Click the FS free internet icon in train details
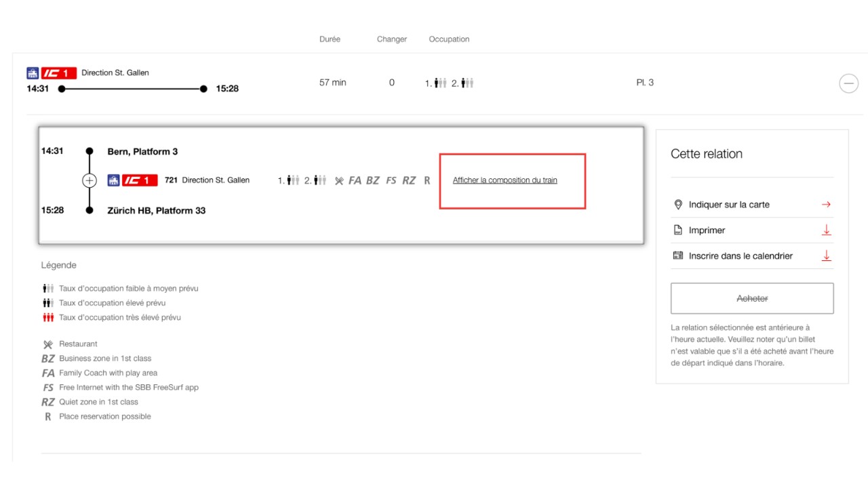Image resolution: width=868 pixels, height=488 pixels. click(x=391, y=181)
